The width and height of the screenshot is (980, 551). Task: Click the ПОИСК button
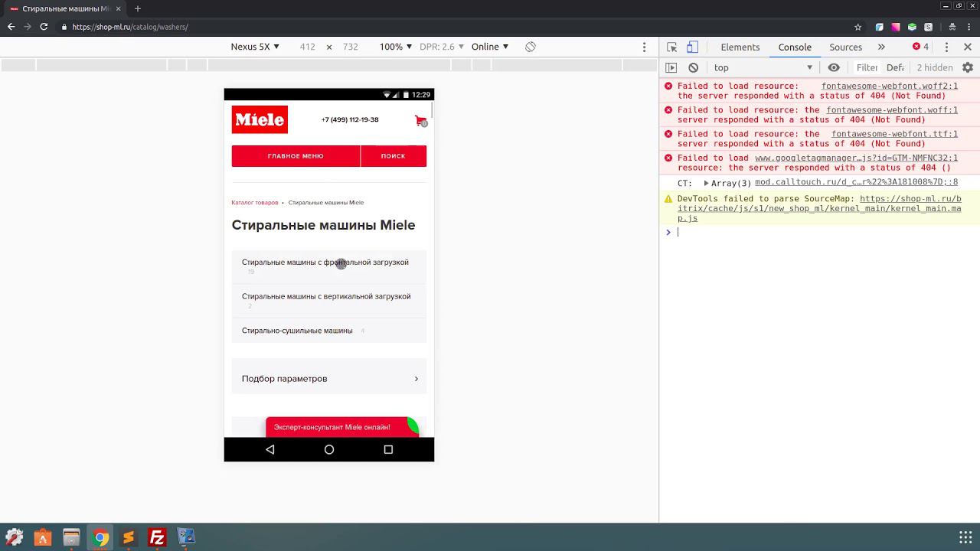(x=394, y=156)
